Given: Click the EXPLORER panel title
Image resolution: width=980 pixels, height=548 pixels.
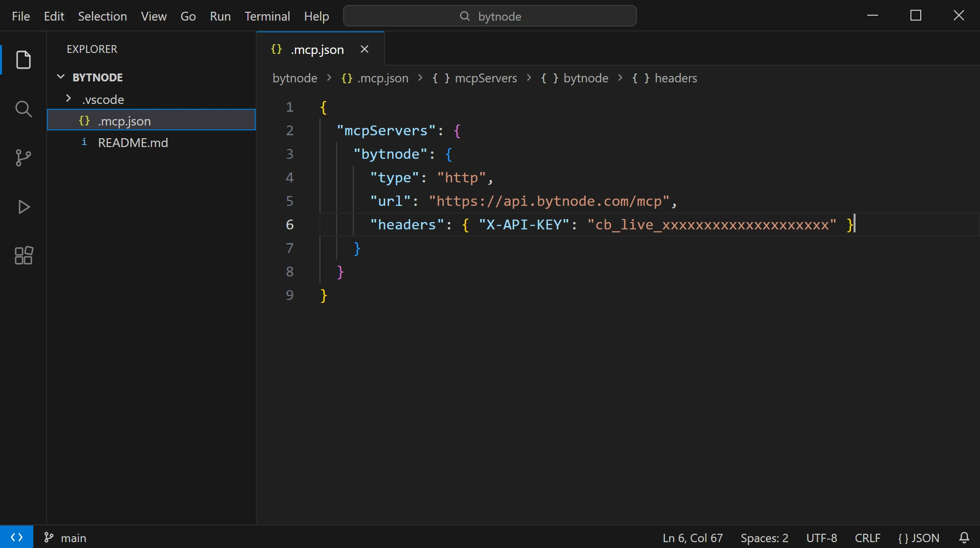Looking at the screenshot, I should 92,49.
